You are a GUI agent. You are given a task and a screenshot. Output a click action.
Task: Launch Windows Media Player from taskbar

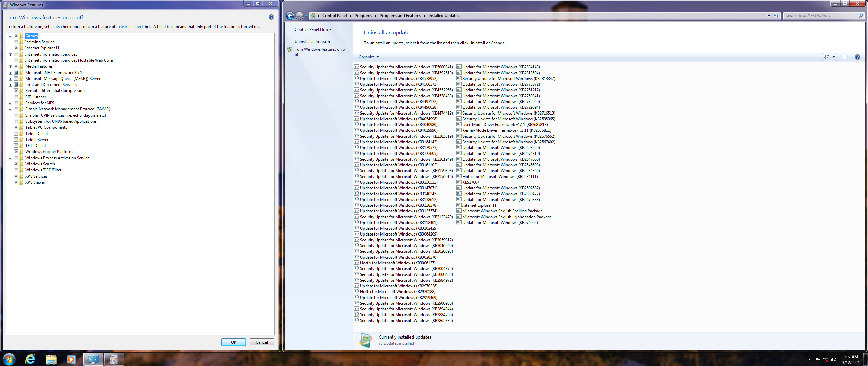(x=72, y=359)
